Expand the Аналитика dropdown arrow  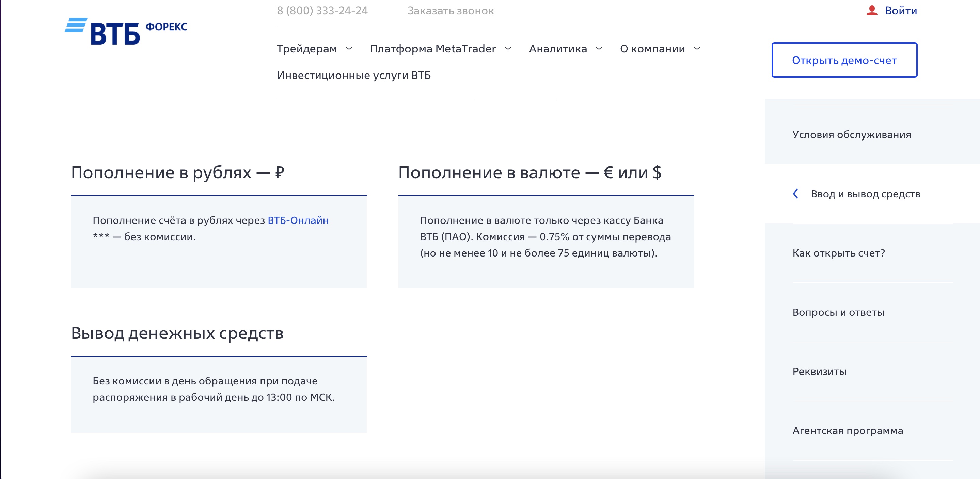(599, 49)
